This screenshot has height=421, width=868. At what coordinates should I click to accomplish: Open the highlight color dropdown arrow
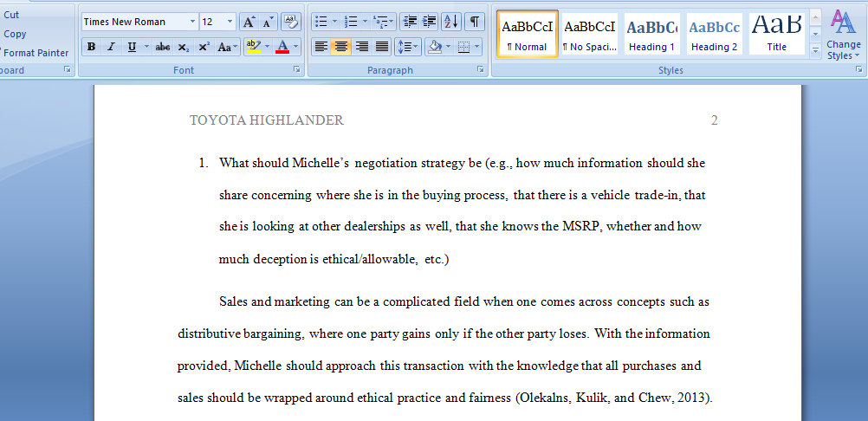point(268,47)
